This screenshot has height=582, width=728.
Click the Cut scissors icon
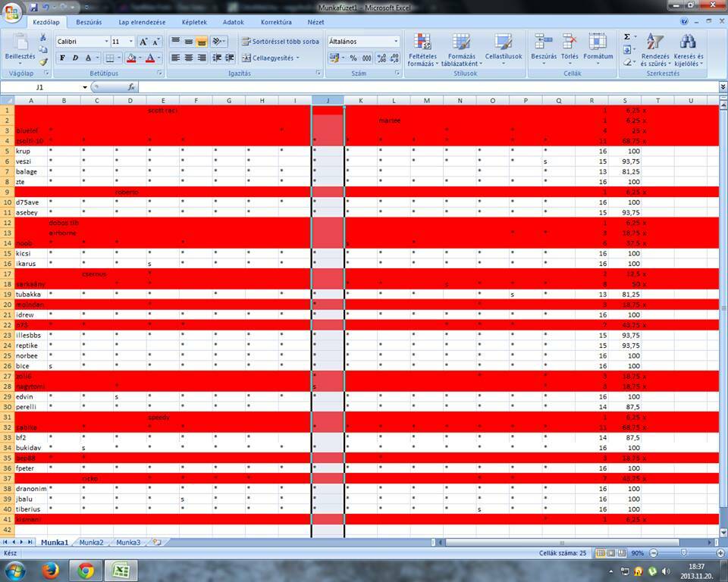43,37
